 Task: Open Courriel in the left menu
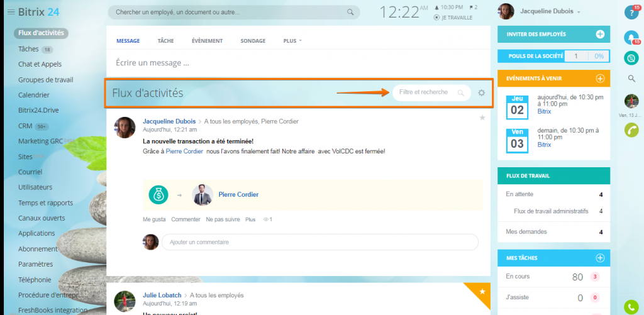coord(30,172)
